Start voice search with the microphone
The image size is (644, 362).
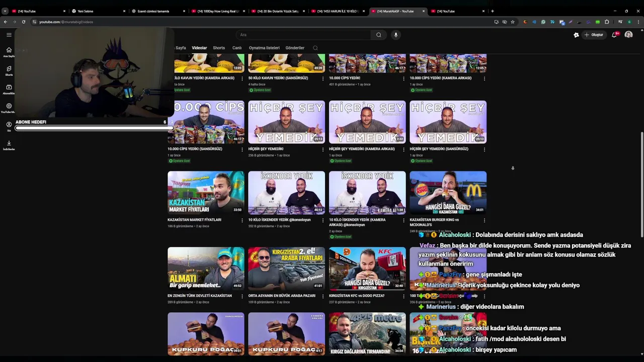tap(396, 35)
